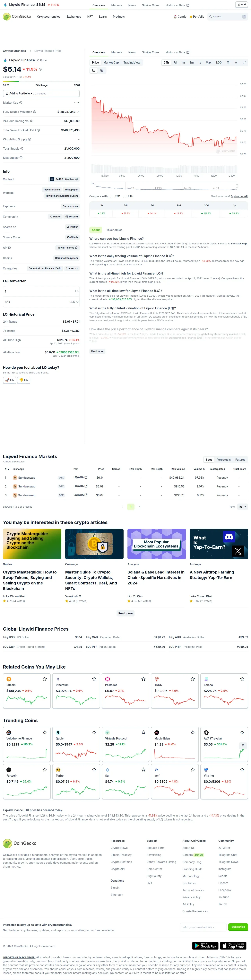This screenshot has height=980, width=251.
Task: Open the Github source code button
Action: (72, 237)
